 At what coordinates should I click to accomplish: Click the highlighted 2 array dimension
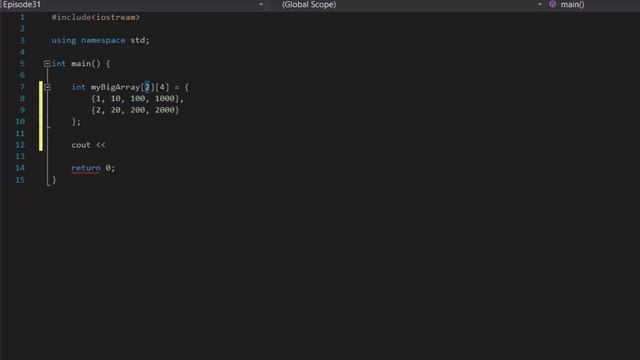(147, 87)
